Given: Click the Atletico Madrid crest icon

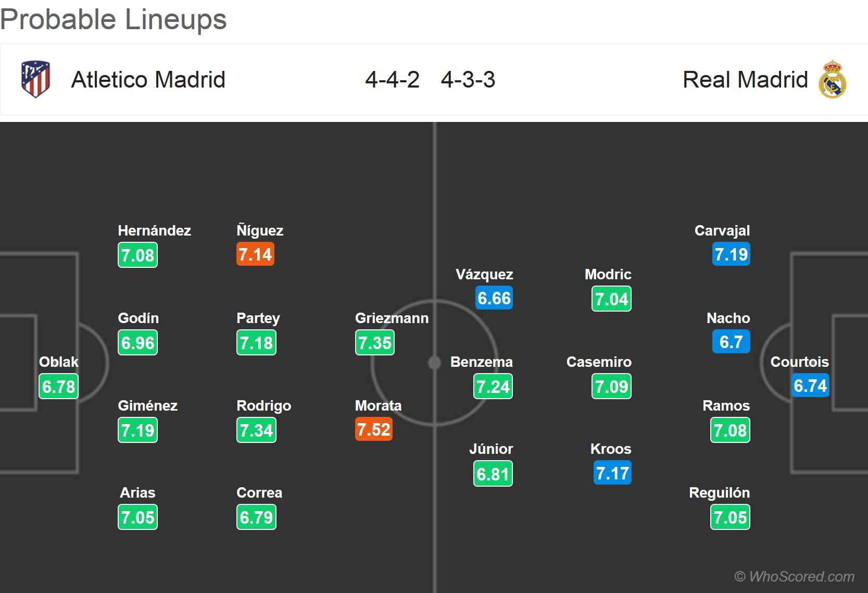Looking at the screenshot, I should [x=35, y=79].
